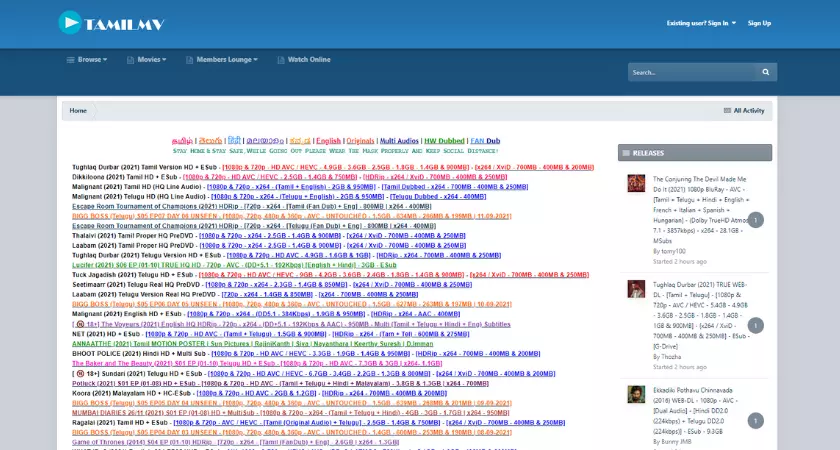Select the English language category link
This screenshot has height=450, width=840.
328,141
